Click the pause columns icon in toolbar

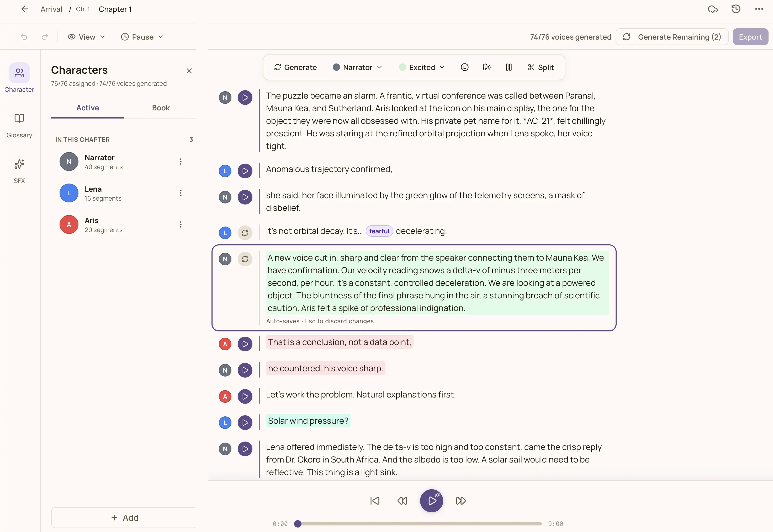[509, 67]
